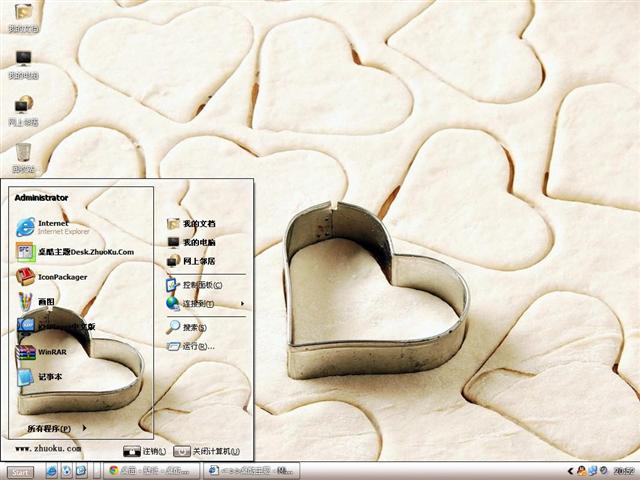Open Notepad (记事本) from Start menu
This screenshot has height=480, width=640.
40,376
